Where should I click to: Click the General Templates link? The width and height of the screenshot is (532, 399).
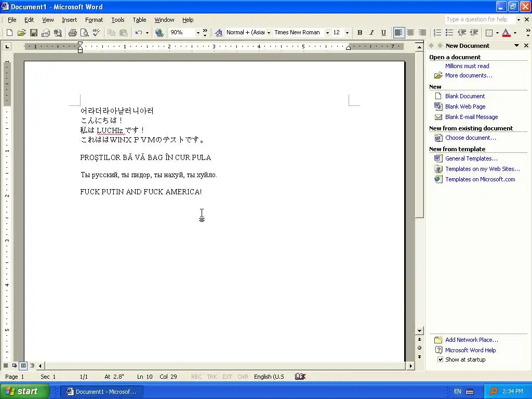click(x=471, y=158)
